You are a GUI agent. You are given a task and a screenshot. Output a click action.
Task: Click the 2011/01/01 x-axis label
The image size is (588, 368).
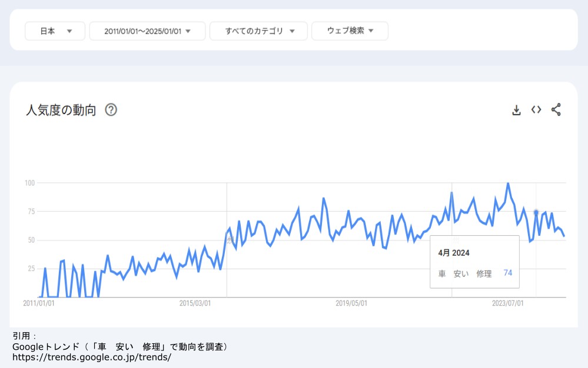tap(38, 303)
